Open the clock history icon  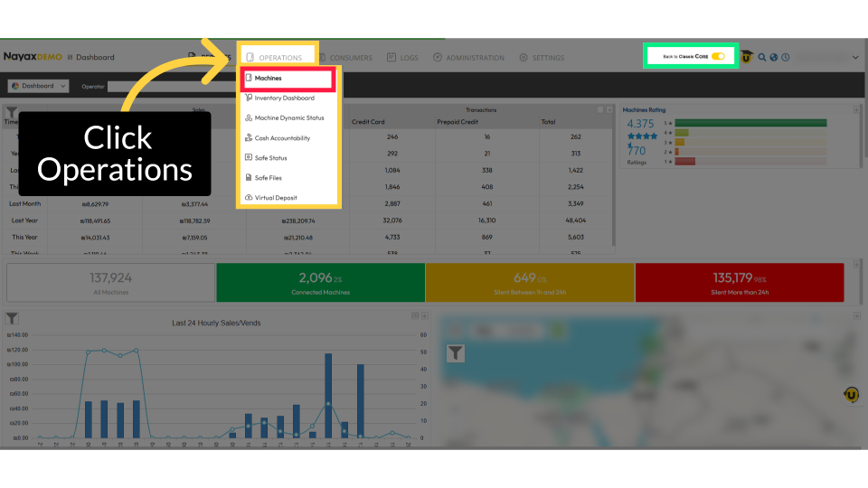pos(786,58)
